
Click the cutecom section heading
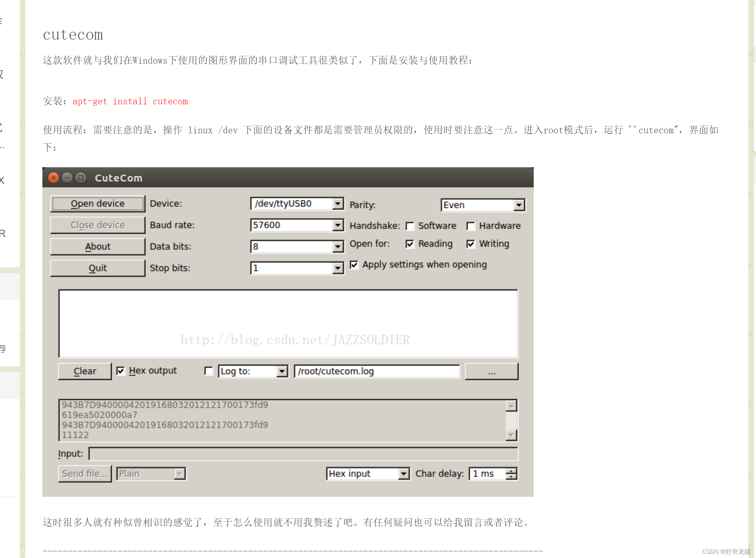(73, 35)
